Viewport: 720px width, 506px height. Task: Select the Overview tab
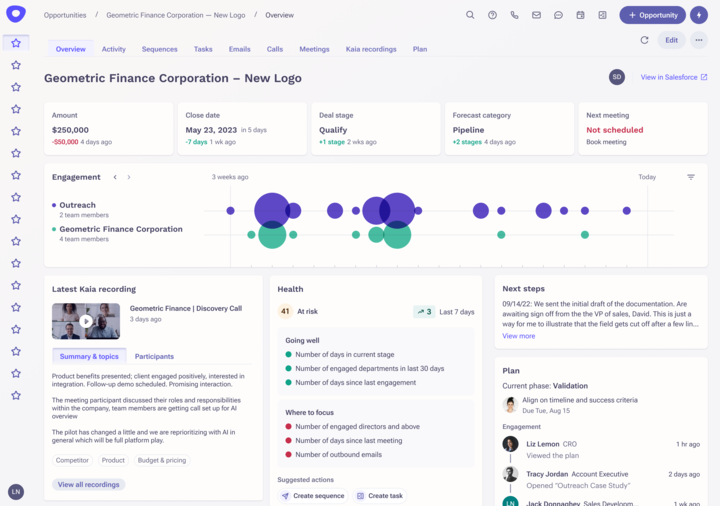point(71,49)
